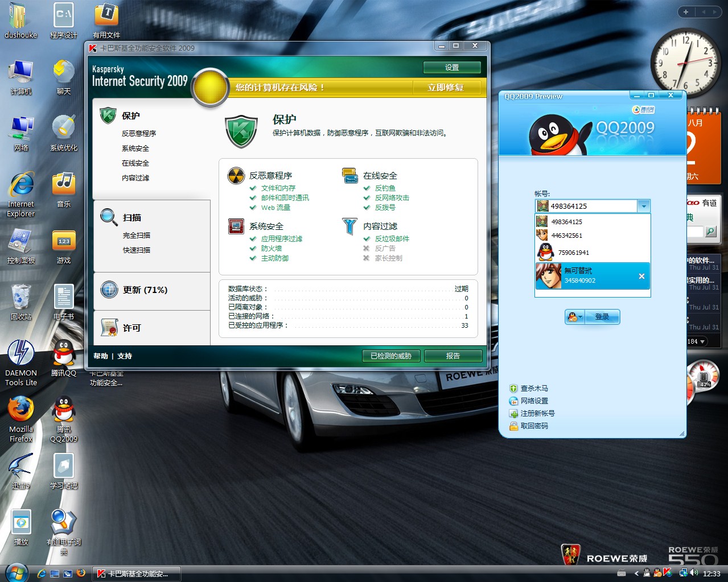The width and height of the screenshot is (728, 582).
Task: Open Kaspersky 设置 (Settings) button
Action: [452, 67]
